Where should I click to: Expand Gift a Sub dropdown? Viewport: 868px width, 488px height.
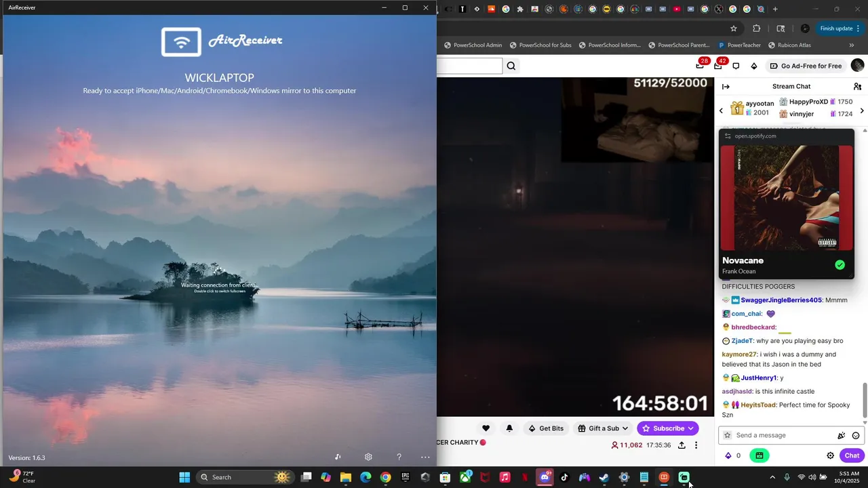tap(603, 428)
